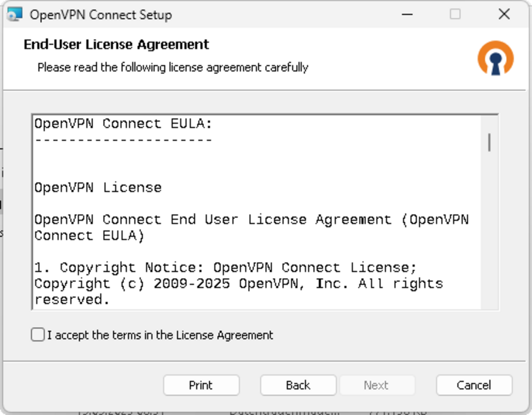Click the greyed-out maximize window button
This screenshot has width=532, height=415.
coord(455,15)
